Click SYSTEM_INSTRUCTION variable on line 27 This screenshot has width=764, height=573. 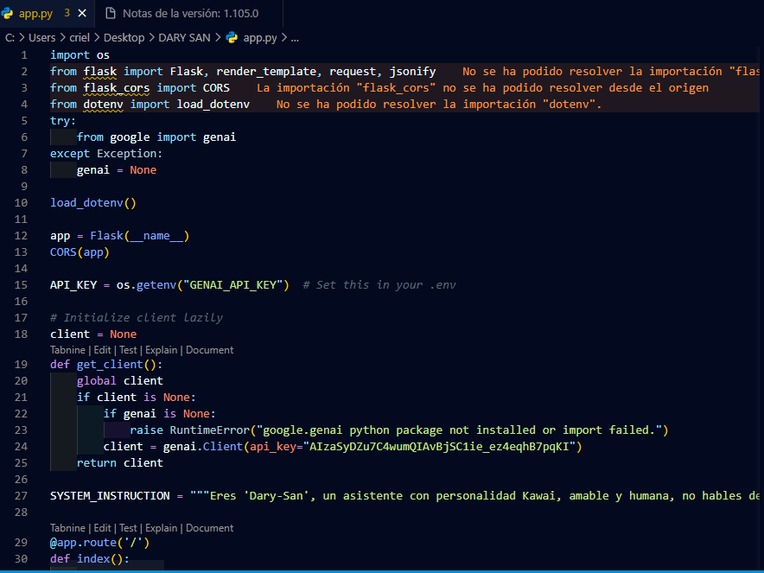click(110, 496)
